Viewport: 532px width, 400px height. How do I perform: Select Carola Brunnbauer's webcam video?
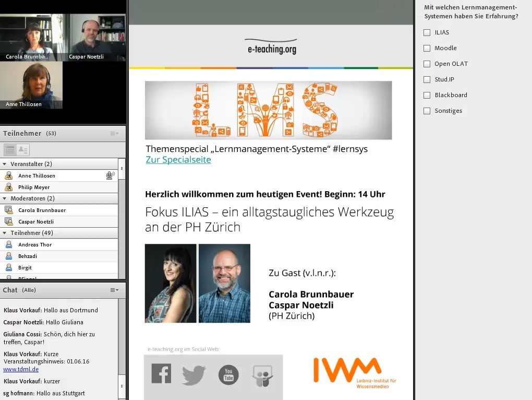[x=31, y=38]
